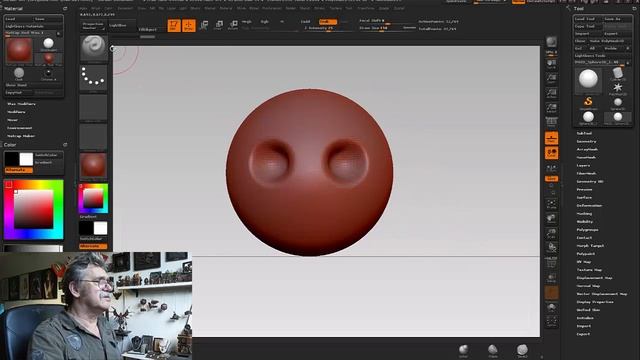Viewport: 640px width, 360px height.
Task: Click the large white sphere current tool thumbnail
Action: click(x=588, y=80)
